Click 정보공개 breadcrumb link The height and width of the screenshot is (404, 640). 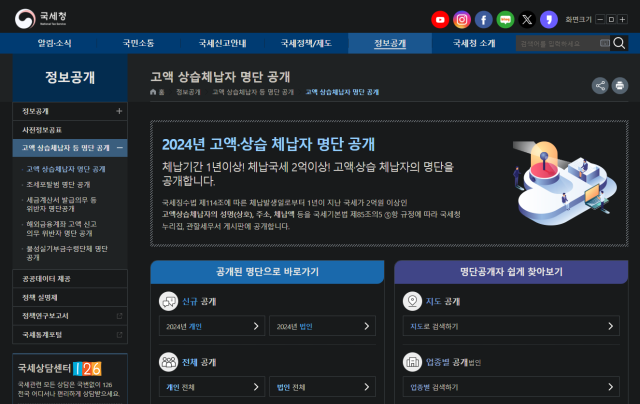(x=188, y=92)
